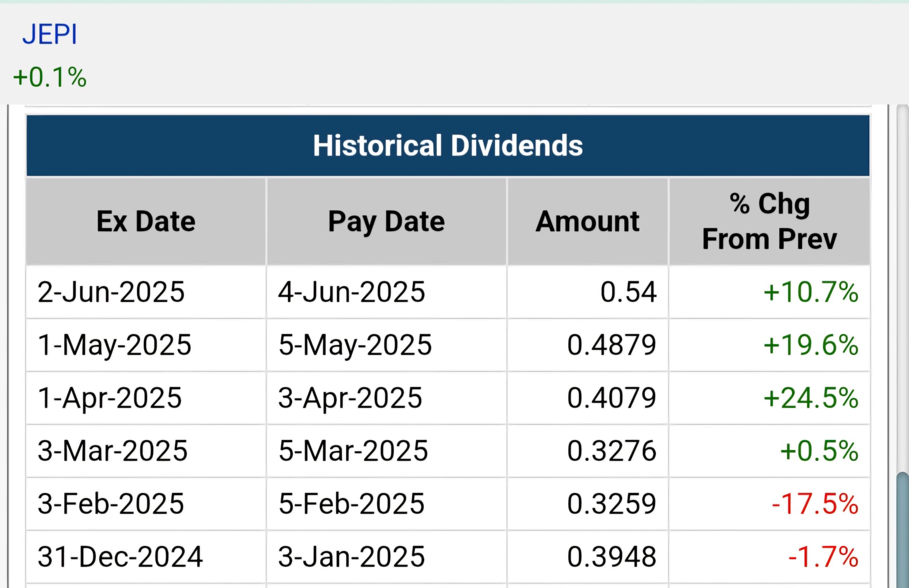The height and width of the screenshot is (588, 909).
Task: Select change -17.5%
Action: (x=815, y=504)
